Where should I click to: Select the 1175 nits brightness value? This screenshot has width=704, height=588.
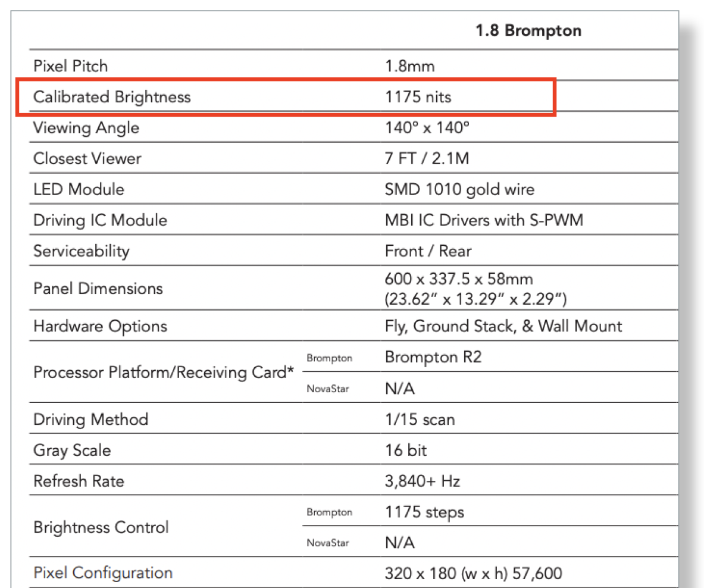pyautogui.click(x=418, y=97)
